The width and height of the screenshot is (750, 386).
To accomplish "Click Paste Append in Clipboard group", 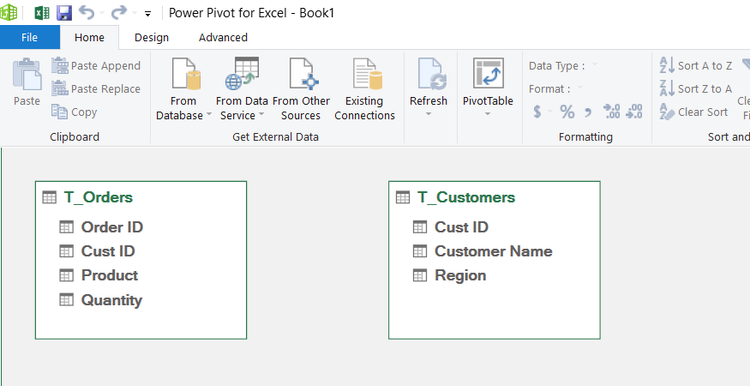I will coord(96,66).
